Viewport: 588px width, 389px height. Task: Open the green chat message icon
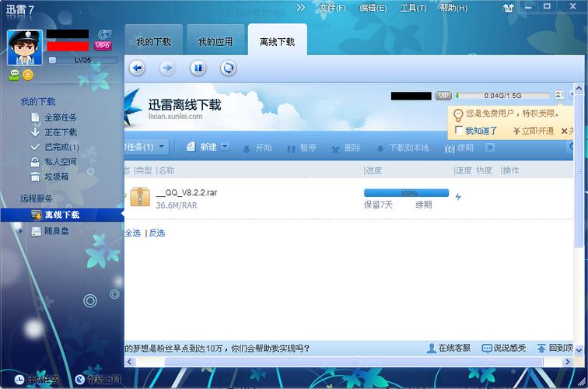[x=14, y=75]
